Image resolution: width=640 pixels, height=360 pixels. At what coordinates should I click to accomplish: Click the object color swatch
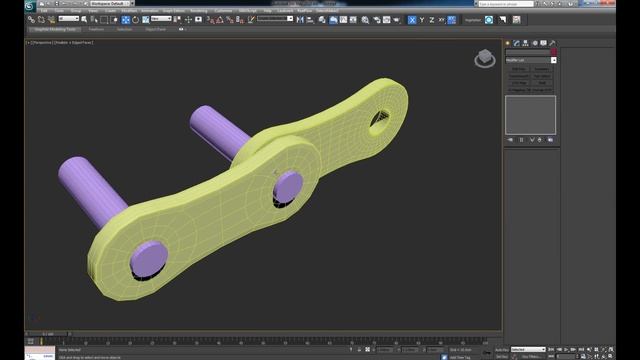tap(553, 52)
